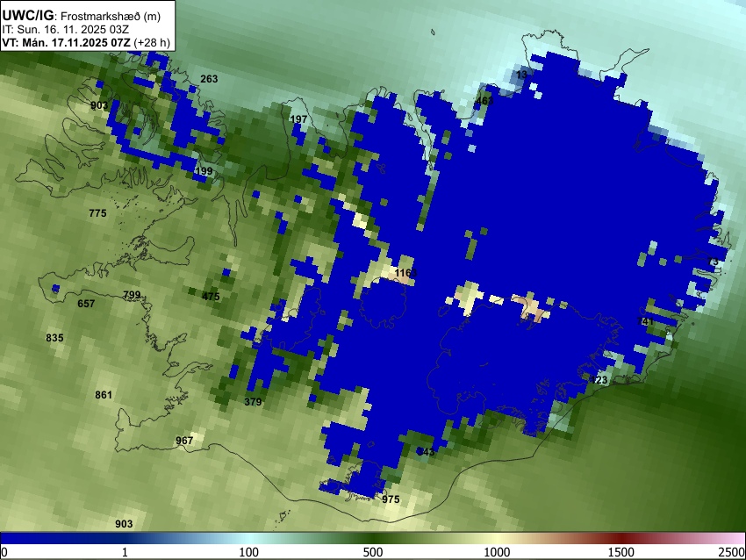Click the 1163 value label

405,273
